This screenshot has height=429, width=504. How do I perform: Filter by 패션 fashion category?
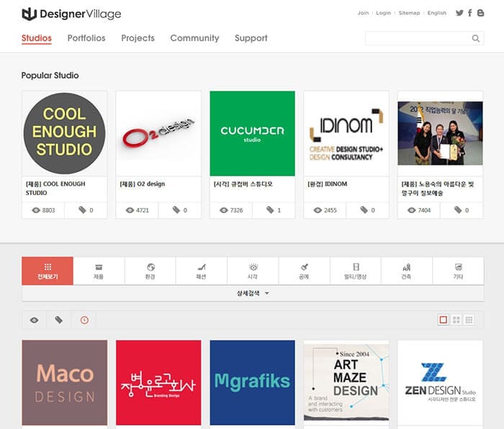tap(201, 271)
